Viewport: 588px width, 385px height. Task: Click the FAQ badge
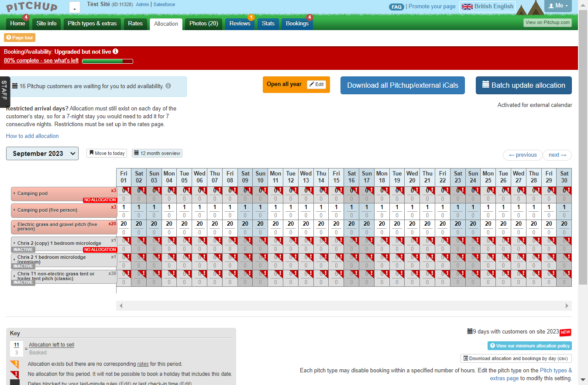coord(396,7)
